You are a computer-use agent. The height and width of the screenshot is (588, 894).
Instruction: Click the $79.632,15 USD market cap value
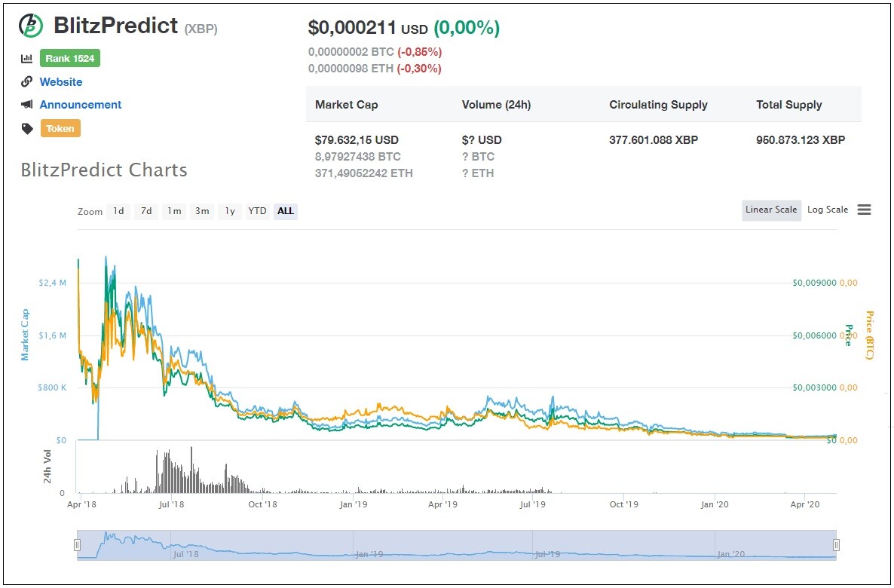click(357, 139)
